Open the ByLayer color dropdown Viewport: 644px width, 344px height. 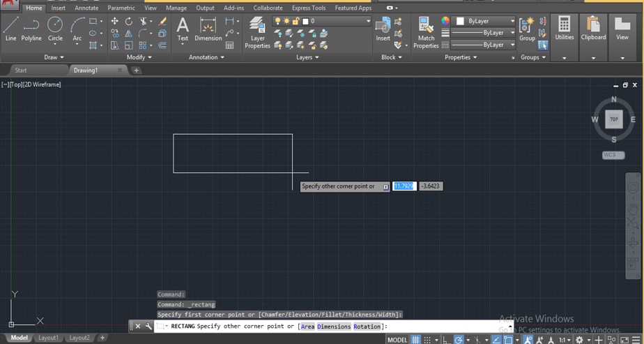[x=512, y=21]
